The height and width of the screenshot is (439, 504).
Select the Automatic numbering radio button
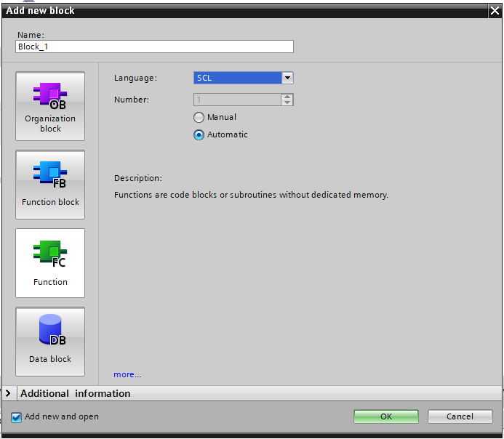tap(199, 134)
